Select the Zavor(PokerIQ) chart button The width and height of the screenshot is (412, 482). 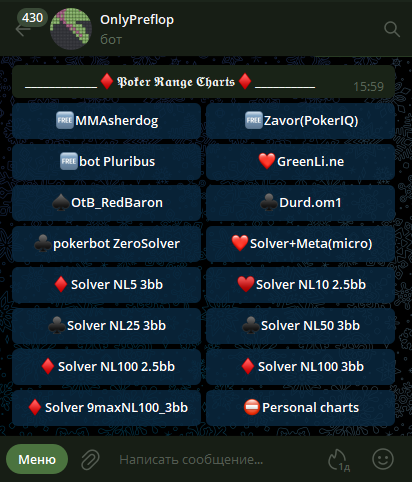(300, 121)
